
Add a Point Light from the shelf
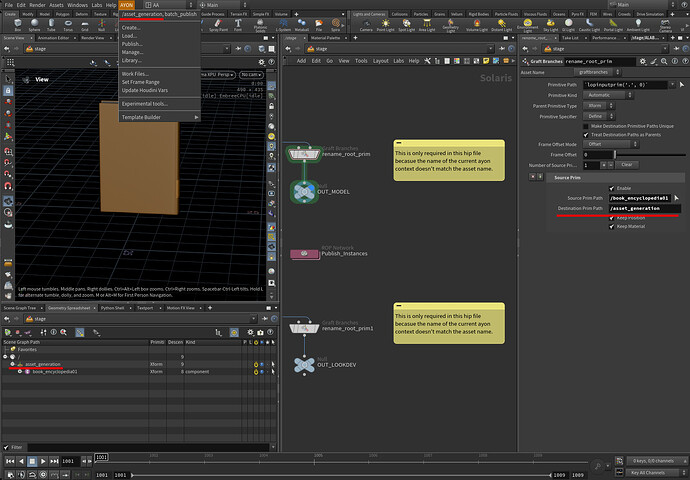pyautogui.click(x=385, y=25)
